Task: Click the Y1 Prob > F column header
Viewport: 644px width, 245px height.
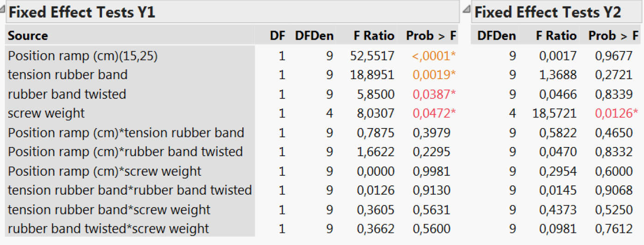Action: [431, 36]
